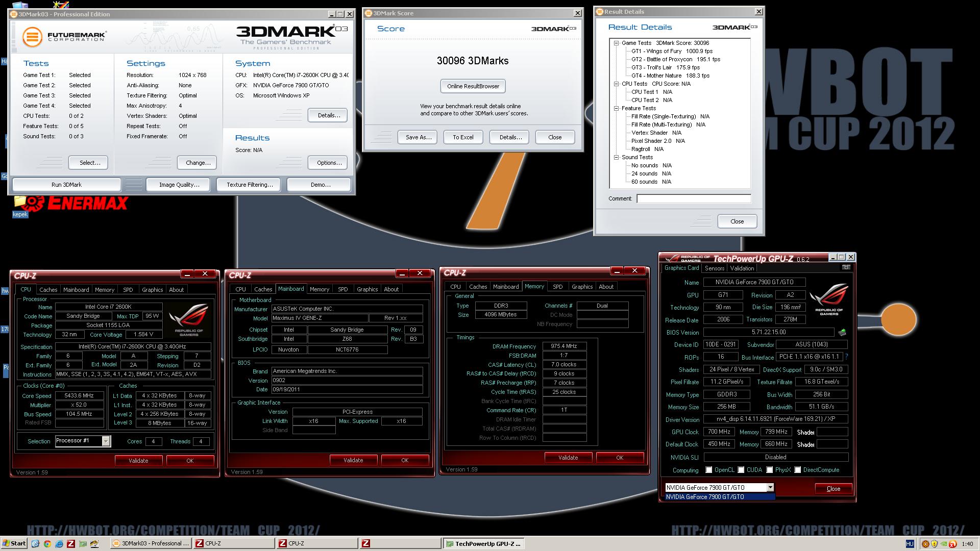Click the GPU-Z quick launch icon in taskbar
This screenshot has width=980, height=551.
coord(83,544)
